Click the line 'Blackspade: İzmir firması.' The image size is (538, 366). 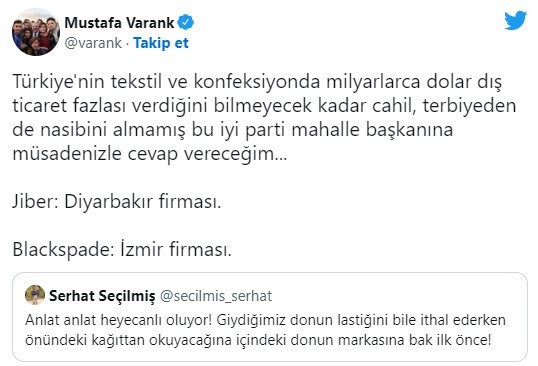coord(122,249)
